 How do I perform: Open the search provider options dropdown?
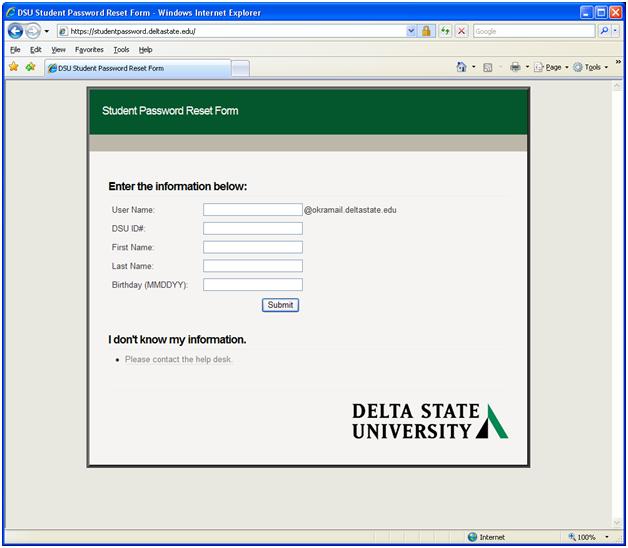coord(615,31)
